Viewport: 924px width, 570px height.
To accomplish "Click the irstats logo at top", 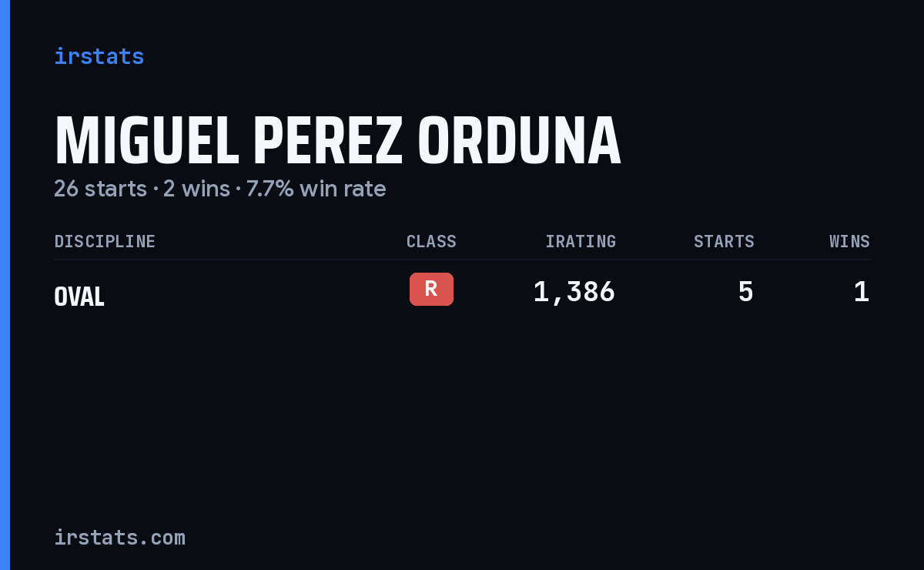I will (x=99, y=56).
